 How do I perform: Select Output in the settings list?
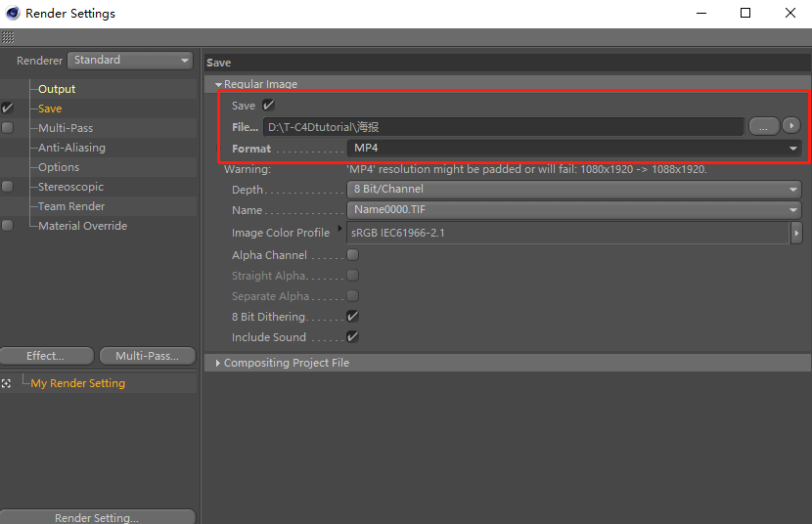click(x=57, y=89)
